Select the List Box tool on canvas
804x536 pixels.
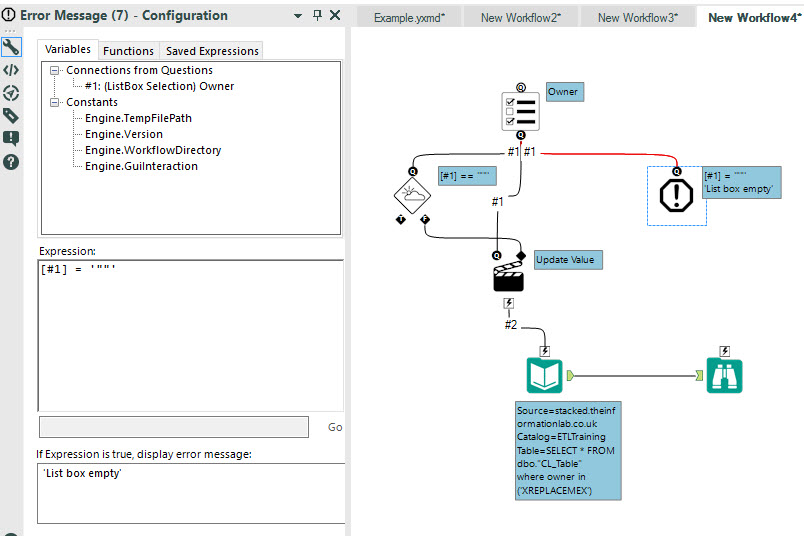coord(520,111)
